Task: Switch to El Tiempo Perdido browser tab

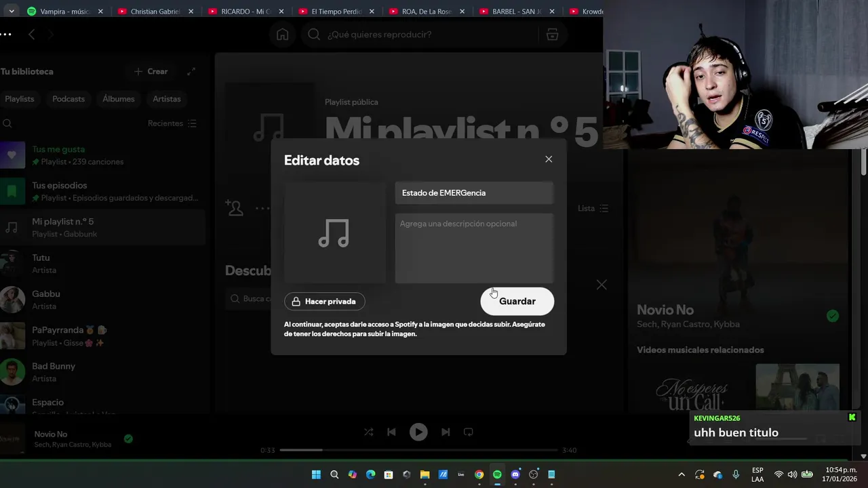Action: click(x=336, y=12)
